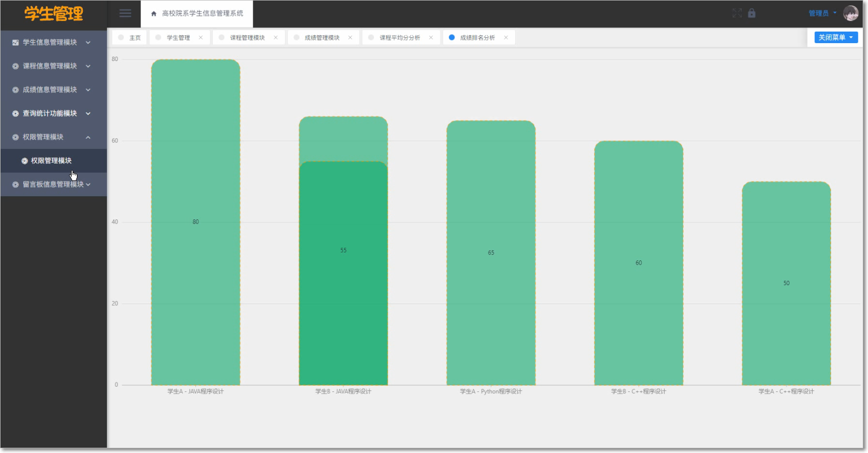
Task: Open the 权限管理模块 submenu item
Action: 54,161
